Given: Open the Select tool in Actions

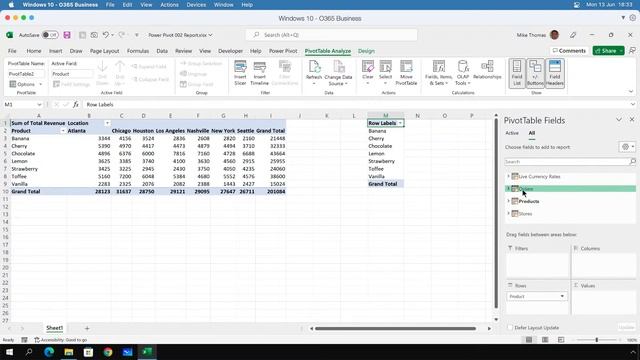Looking at the screenshot, I should coord(385,73).
